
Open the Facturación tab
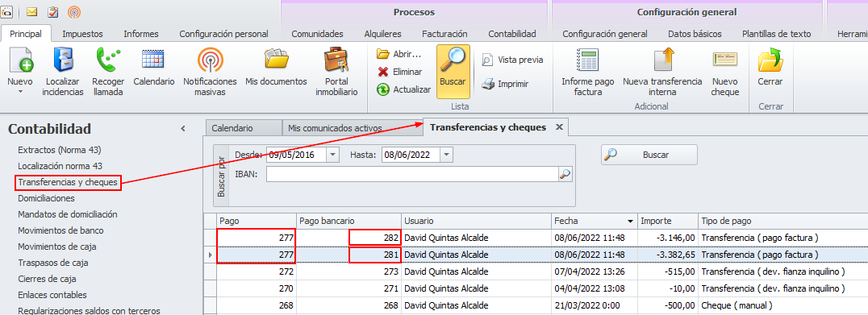tap(444, 34)
